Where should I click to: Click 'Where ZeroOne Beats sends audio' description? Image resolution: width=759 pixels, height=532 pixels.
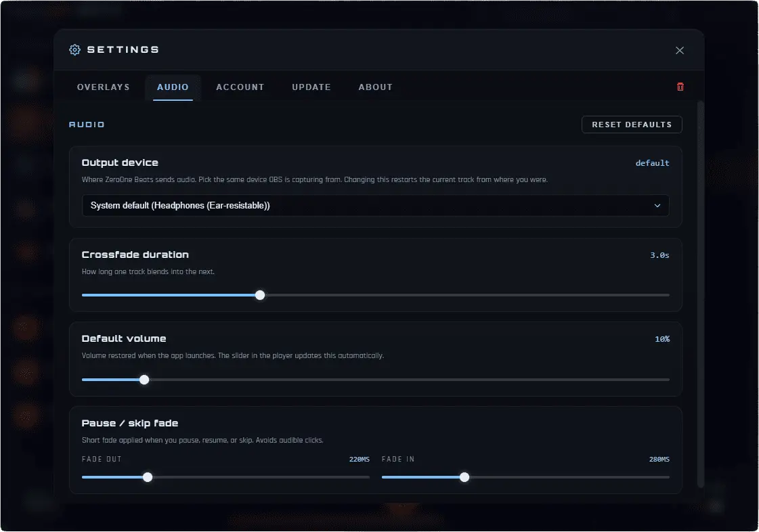315,179
